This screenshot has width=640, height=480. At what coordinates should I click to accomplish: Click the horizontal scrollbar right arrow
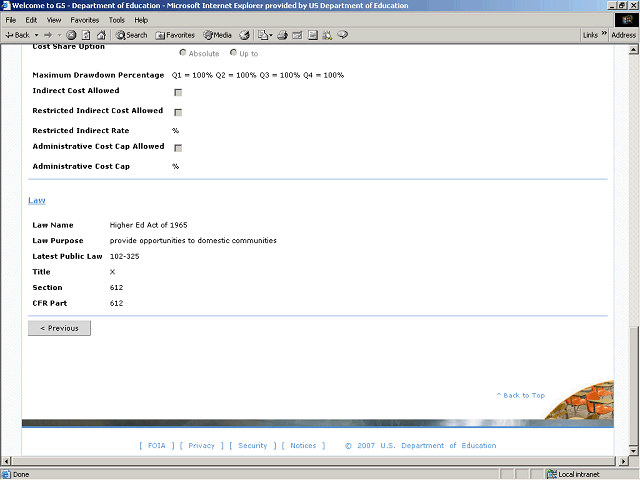[623, 461]
